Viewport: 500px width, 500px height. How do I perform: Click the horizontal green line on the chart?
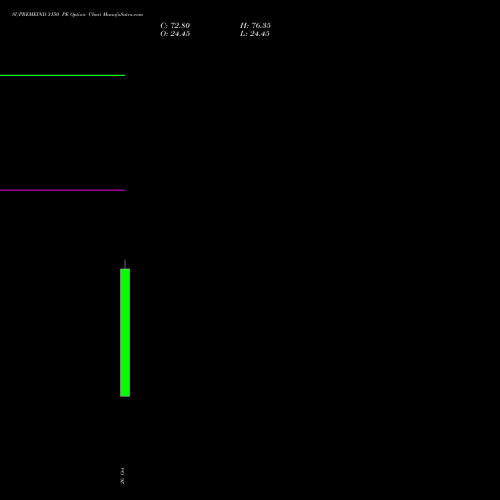pyautogui.click(x=62, y=75)
